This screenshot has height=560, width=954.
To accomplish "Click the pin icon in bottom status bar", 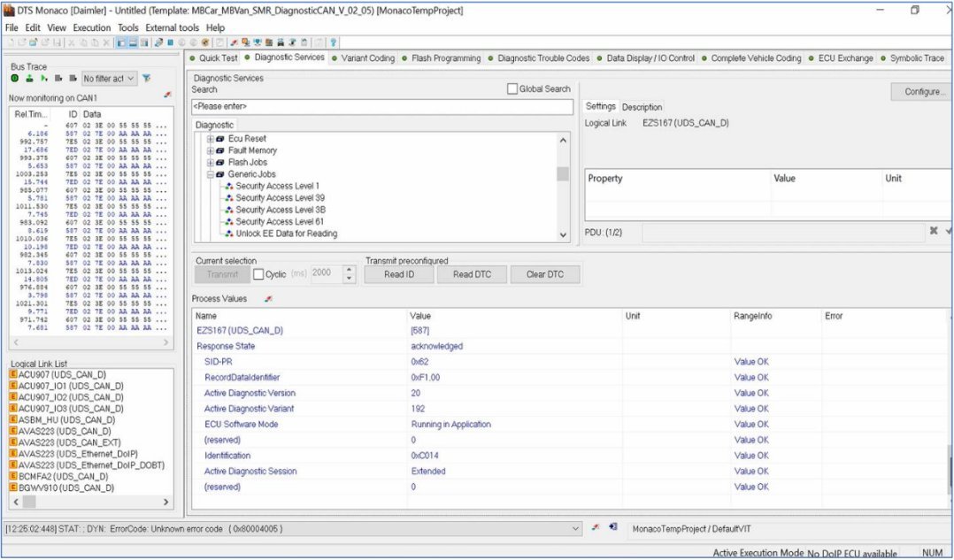I will 596,528.
